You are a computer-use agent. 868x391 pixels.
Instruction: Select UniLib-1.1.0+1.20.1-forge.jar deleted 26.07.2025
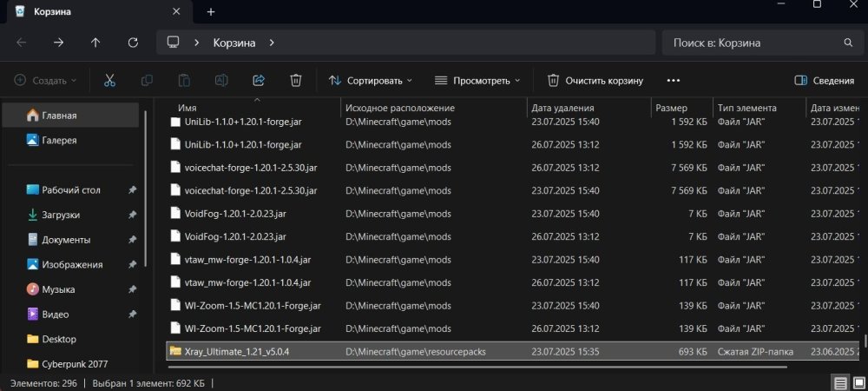[515, 144]
